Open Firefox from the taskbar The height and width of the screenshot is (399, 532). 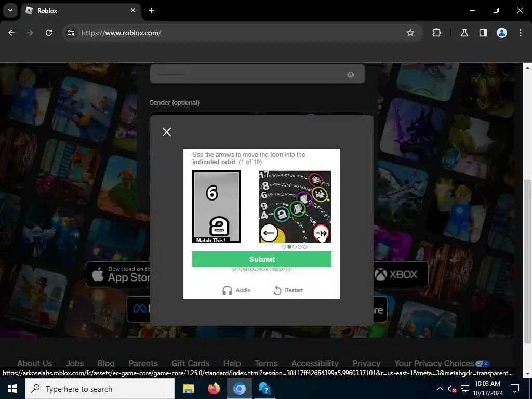click(x=214, y=389)
